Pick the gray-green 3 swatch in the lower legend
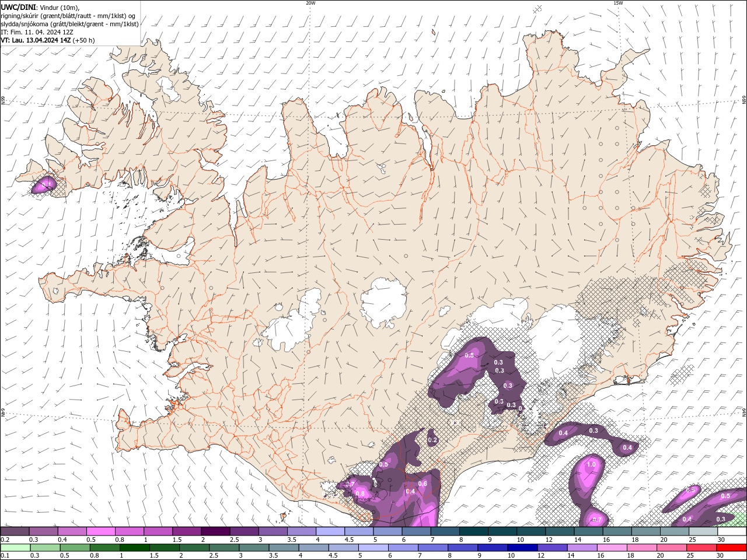747x560 pixels. [x=254, y=548]
